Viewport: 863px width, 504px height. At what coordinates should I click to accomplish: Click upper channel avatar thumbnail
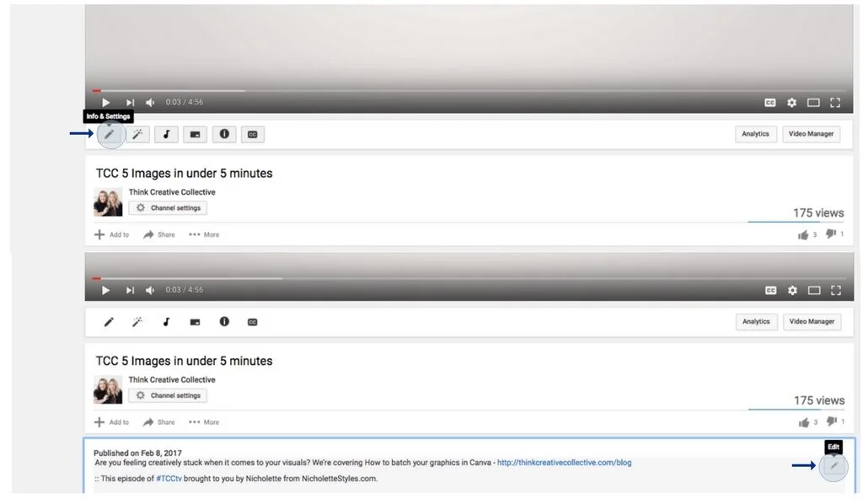[x=108, y=202]
